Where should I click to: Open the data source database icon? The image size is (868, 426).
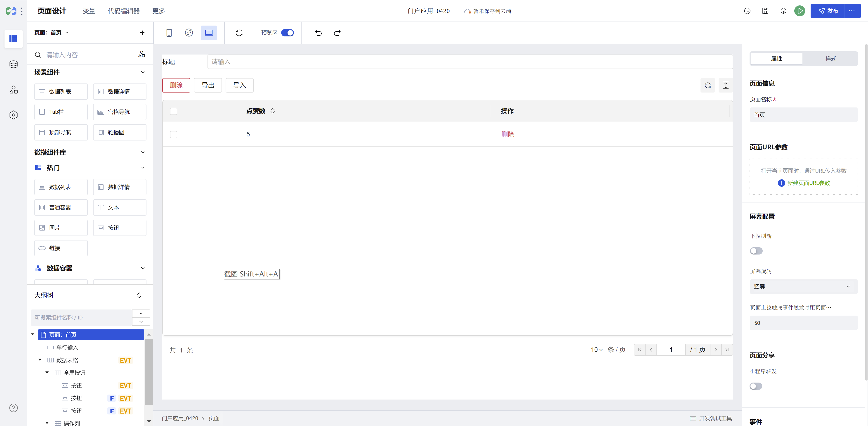point(14,64)
